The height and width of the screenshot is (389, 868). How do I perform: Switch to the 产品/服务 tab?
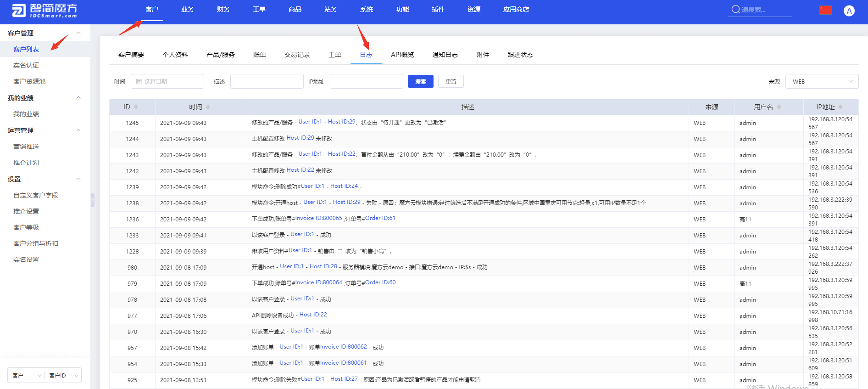[x=221, y=55]
